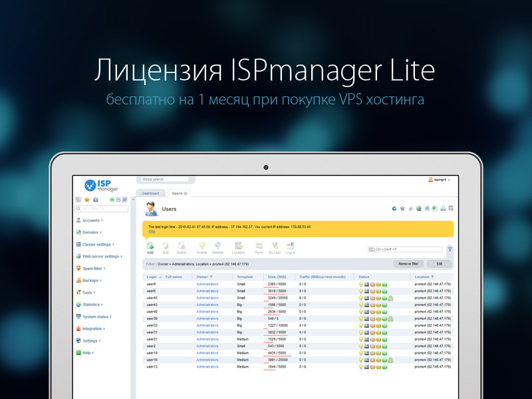This screenshot has width=532, height=399.
Task: Collapse sidebar using the small arrow handle
Action: click(x=134, y=199)
